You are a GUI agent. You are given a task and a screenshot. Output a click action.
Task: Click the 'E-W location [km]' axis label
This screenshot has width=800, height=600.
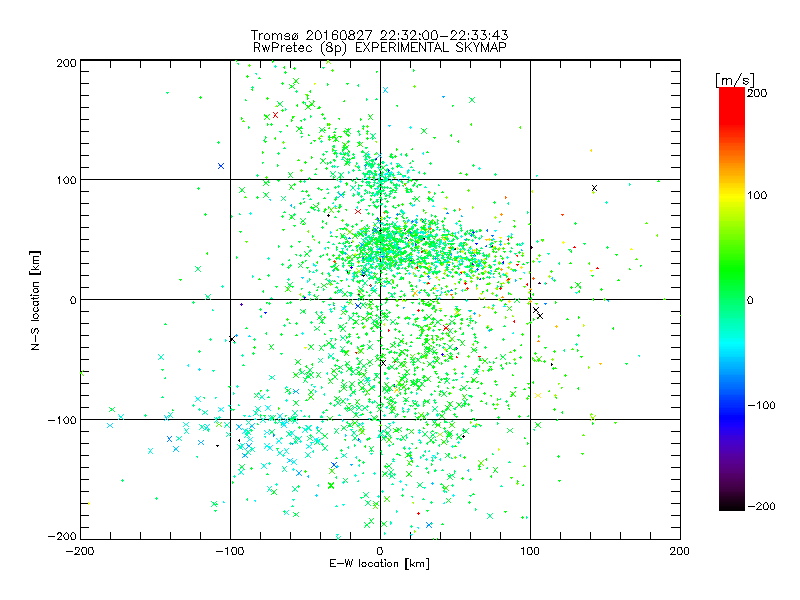[x=379, y=563]
